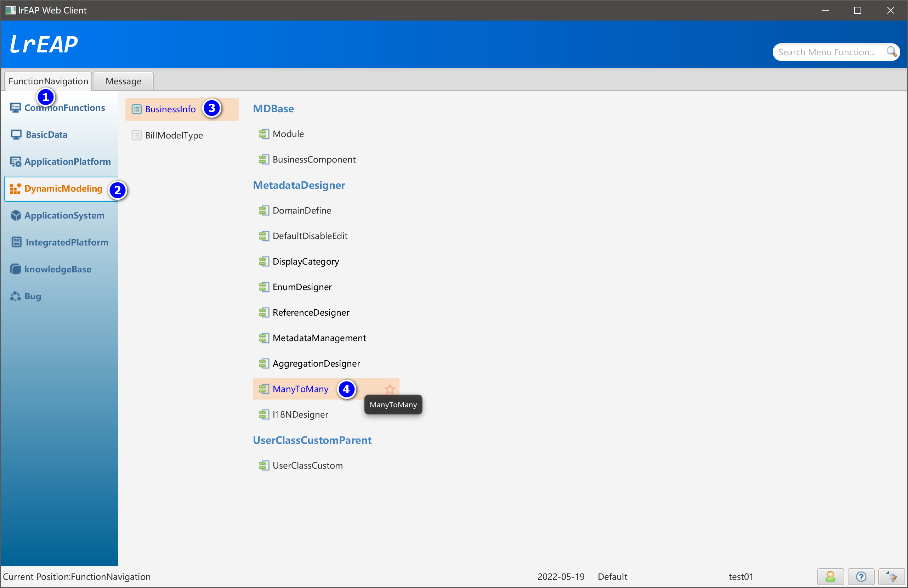Click the Bug category icon

tap(16, 296)
